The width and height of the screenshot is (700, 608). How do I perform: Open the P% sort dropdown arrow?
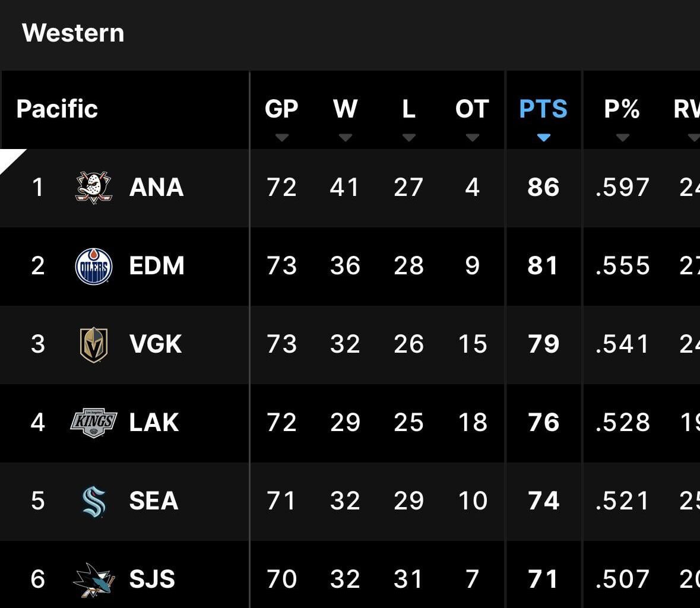623,138
